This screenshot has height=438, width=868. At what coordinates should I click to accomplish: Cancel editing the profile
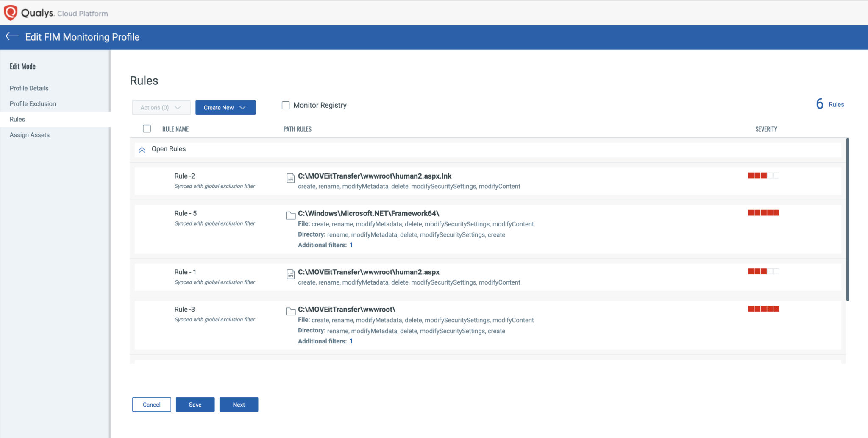tap(151, 405)
